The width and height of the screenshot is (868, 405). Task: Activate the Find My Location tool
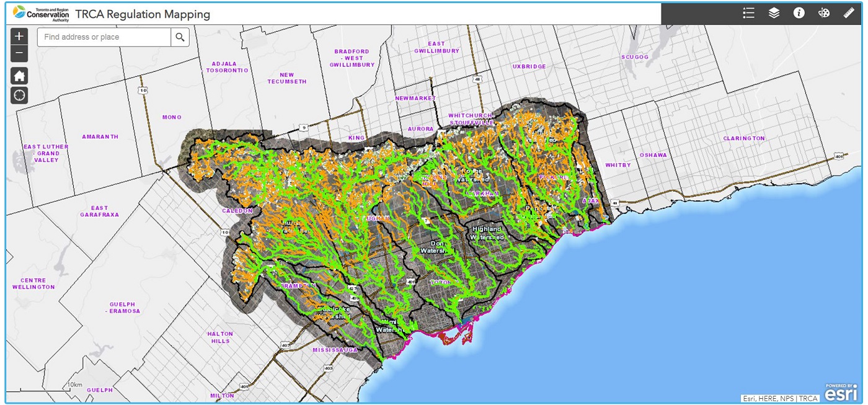click(19, 95)
